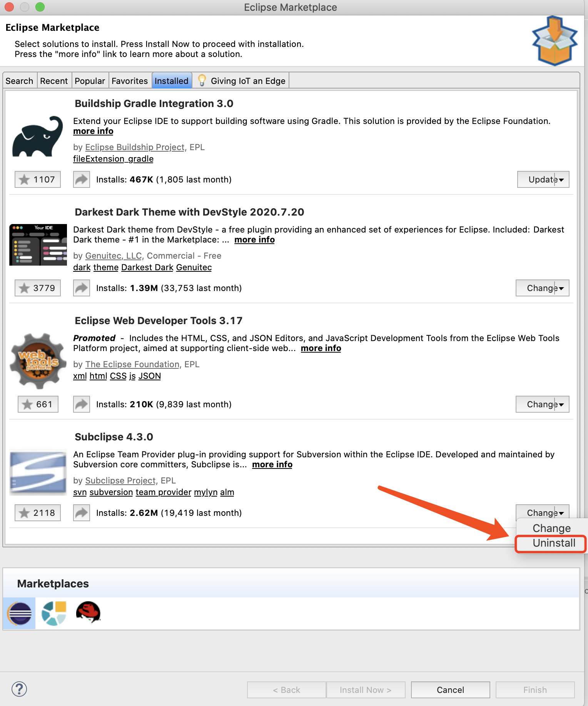Viewport: 588px width, 706px height.
Task: Open more info for Eclipse Web Developer Tools
Action: [321, 348]
